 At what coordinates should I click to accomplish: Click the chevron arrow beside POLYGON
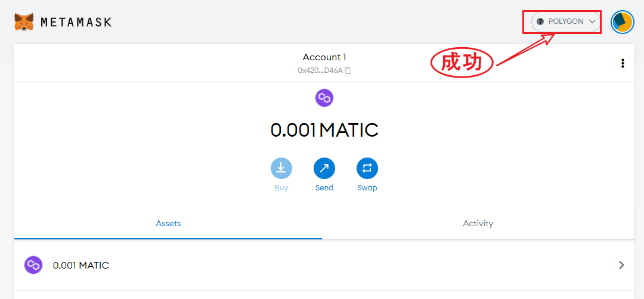coord(592,21)
